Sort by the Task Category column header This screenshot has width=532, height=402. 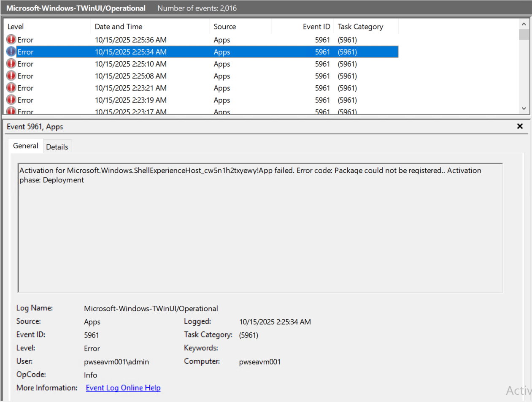click(366, 27)
